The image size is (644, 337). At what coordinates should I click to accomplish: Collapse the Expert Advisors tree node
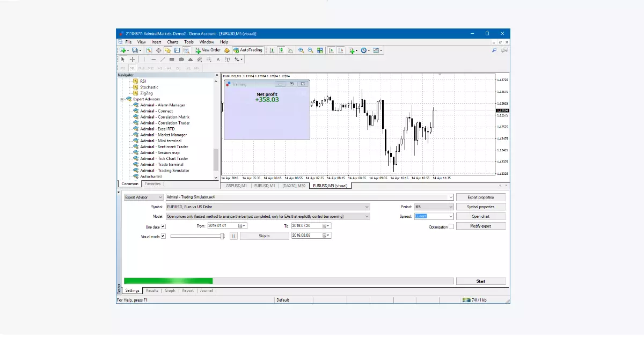[x=122, y=99]
